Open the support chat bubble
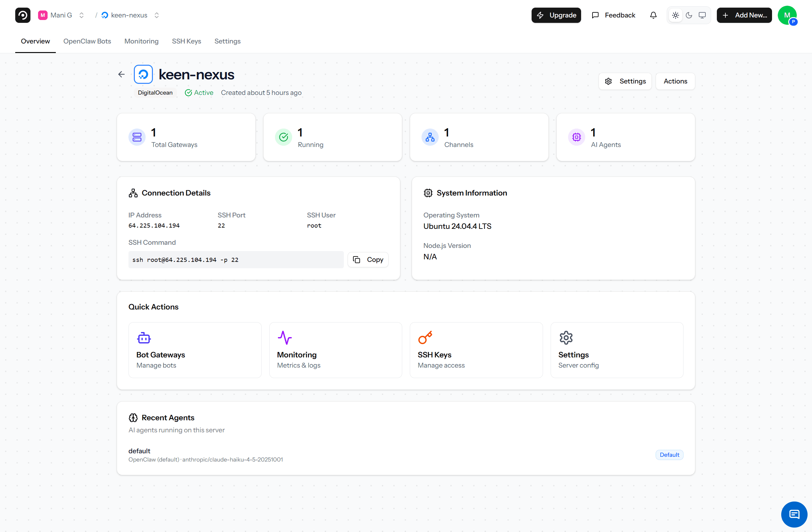812x532 pixels. [x=794, y=515]
